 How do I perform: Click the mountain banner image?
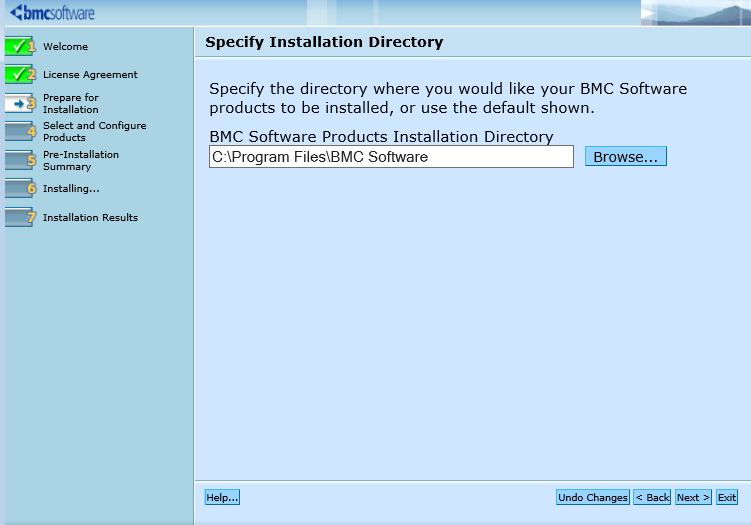pyautogui.click(x=696, y=13)
